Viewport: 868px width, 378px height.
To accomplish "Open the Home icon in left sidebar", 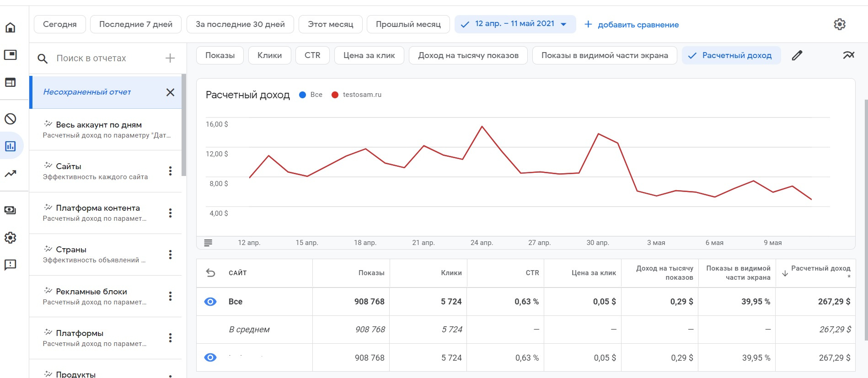I will pos(10,28).
